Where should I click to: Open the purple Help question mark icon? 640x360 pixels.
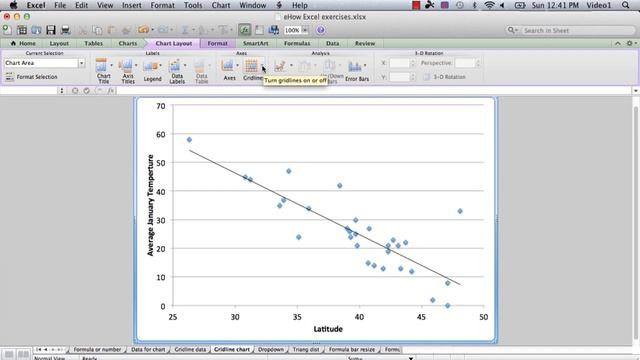(x=321, y=30)
